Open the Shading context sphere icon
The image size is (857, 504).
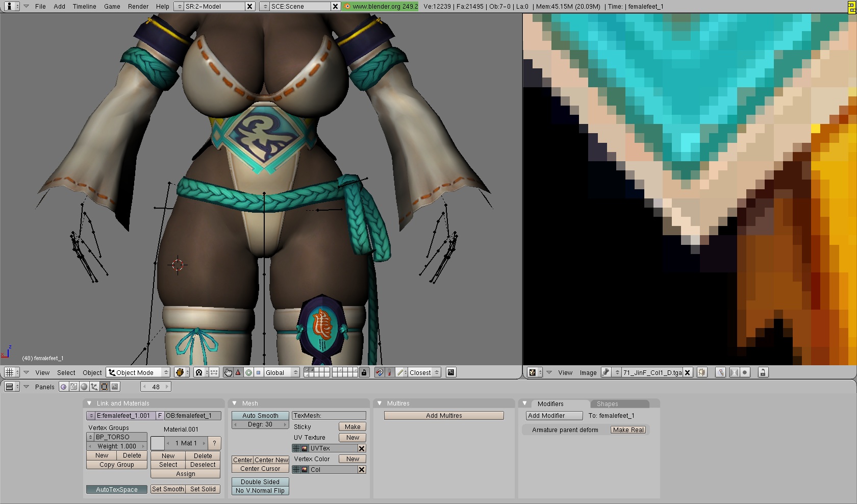pos(84,387)
